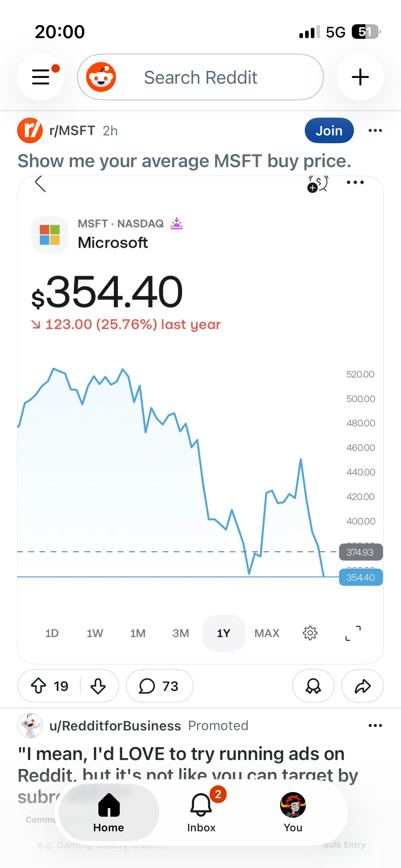The height and width of the screenshot is (868, 401).
Task: Open three-dot menu inside stock screenshot
Action: (x=355, y=182)
